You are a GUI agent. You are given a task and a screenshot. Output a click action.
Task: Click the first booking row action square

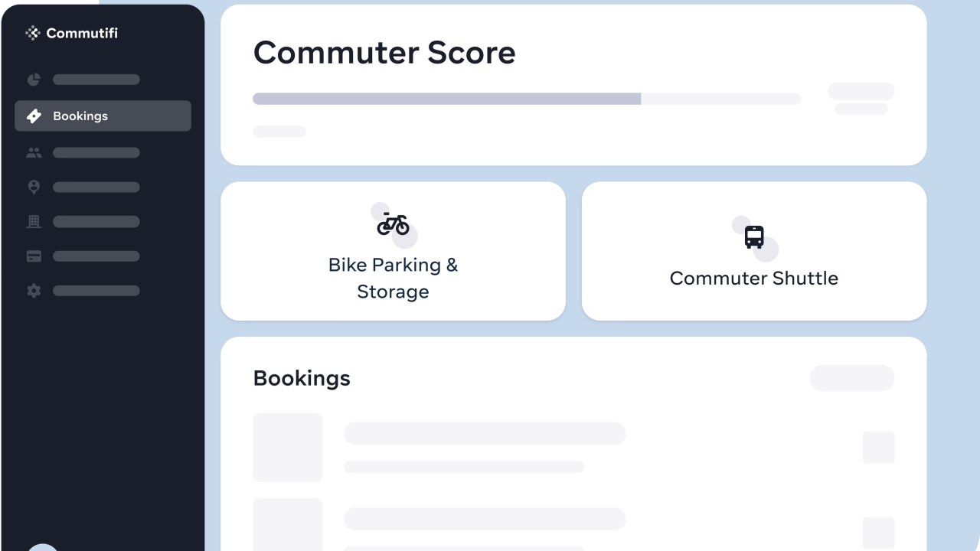click(878, 448)
